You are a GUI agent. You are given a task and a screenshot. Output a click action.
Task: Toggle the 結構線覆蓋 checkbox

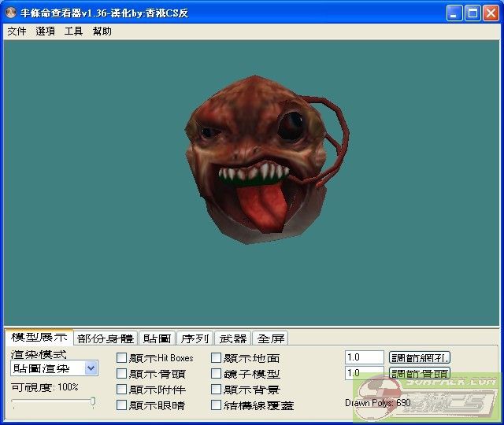217,405
